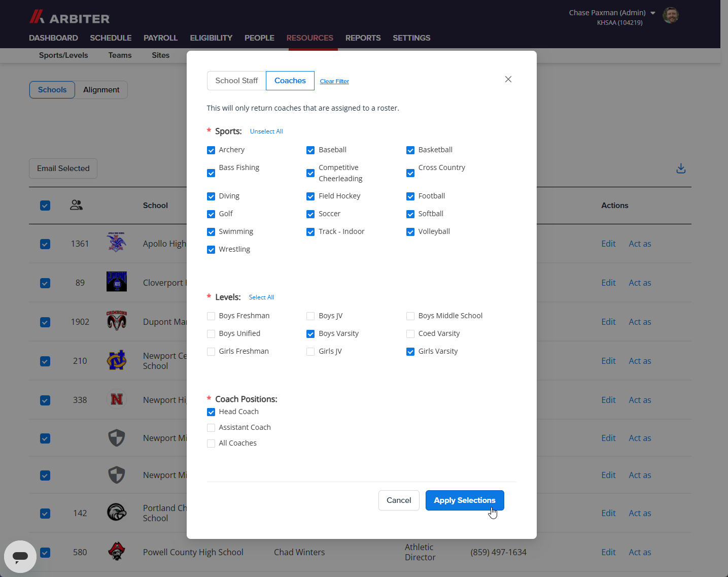Viewport: 728px width, 577px height.
Task: Click the people icon in table header
Action: 76,205
